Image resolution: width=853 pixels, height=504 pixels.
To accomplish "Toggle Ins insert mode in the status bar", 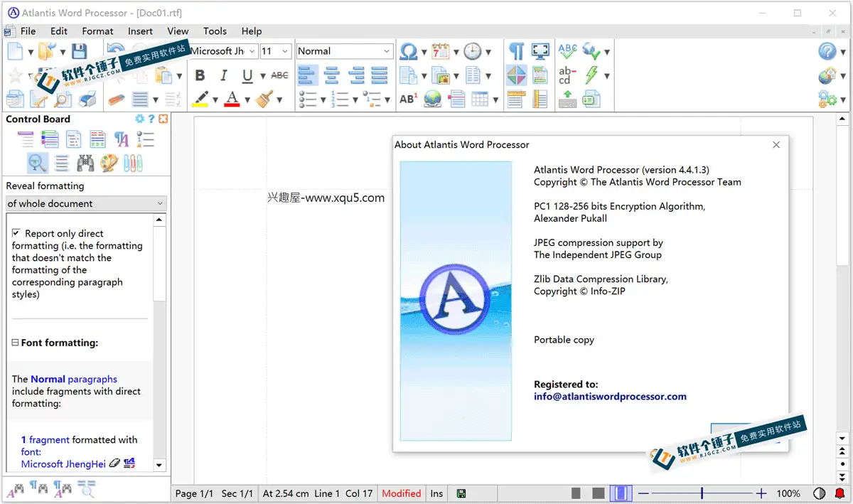I will (436, 493).
